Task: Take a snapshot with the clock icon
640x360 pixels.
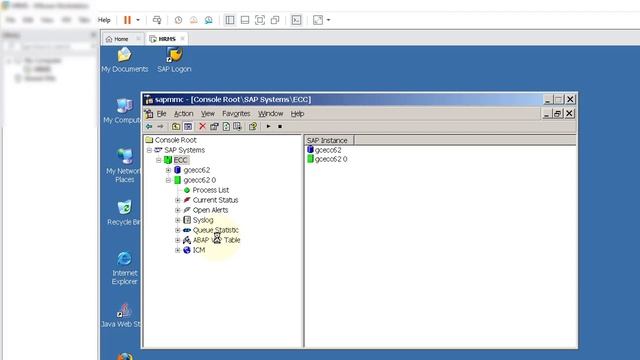Action: pyautogui.click(x=178, y=20)
